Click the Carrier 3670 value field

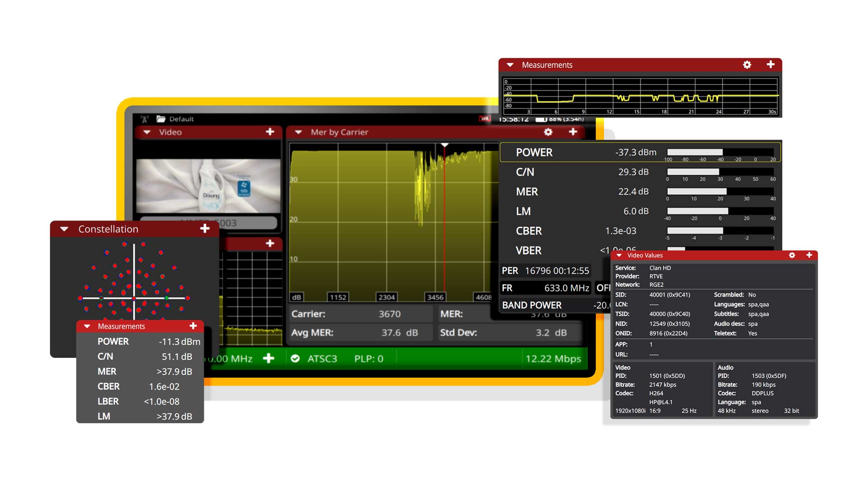pos(360,314)
